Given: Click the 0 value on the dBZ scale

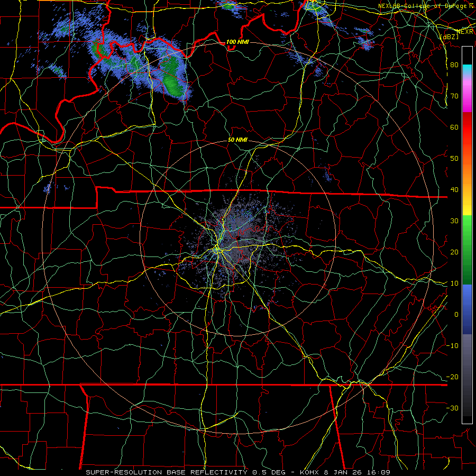Looking at the screenshot, I should [456, 315].
